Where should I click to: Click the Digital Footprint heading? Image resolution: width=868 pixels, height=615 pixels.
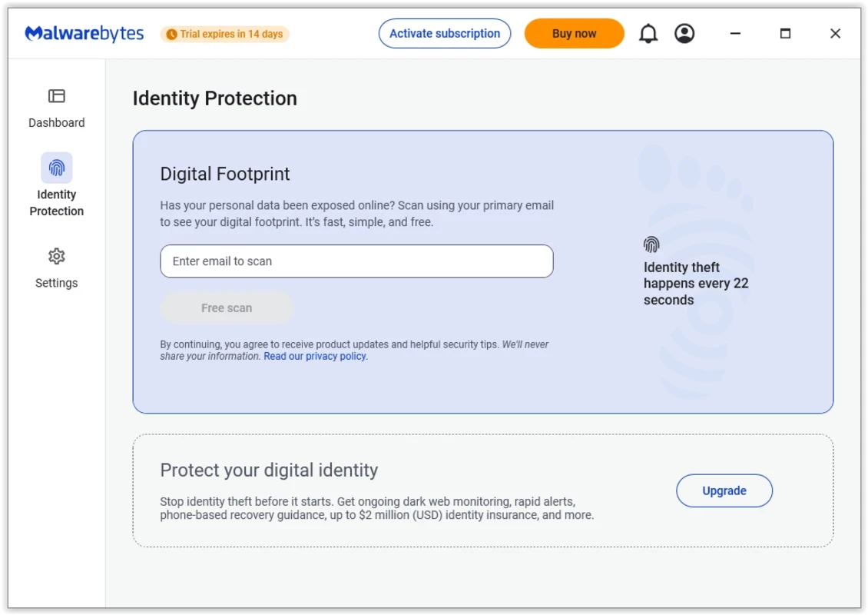tap(225, 174)
